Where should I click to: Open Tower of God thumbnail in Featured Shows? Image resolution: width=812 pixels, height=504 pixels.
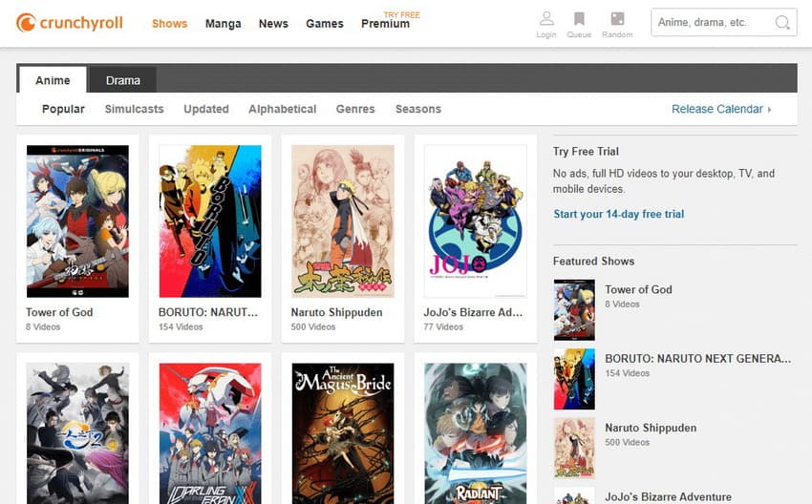(x=574, y=310)
